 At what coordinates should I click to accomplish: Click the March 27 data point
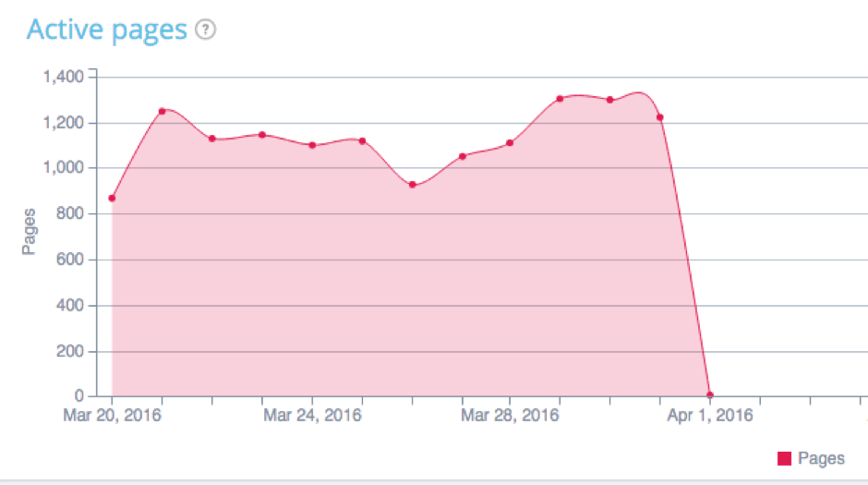pos(462,156)
